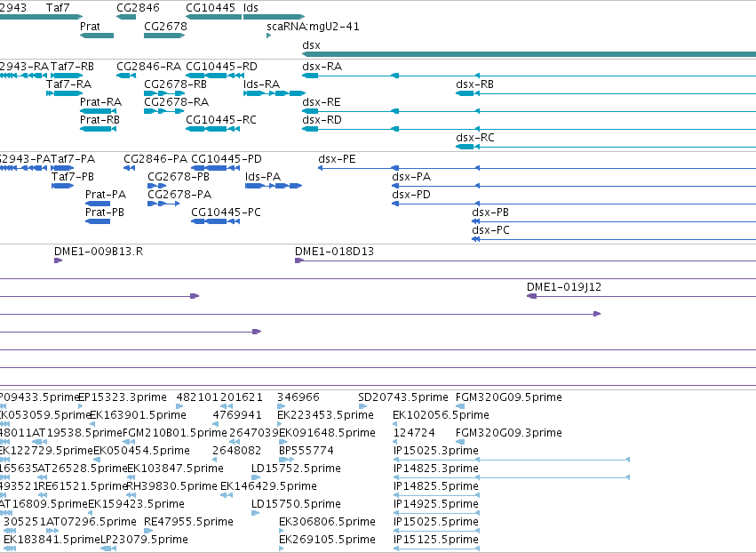This screenshot has height=553, width=756.
Task: Select the LD15752.5prime EST label
Action: coord(297,469)
